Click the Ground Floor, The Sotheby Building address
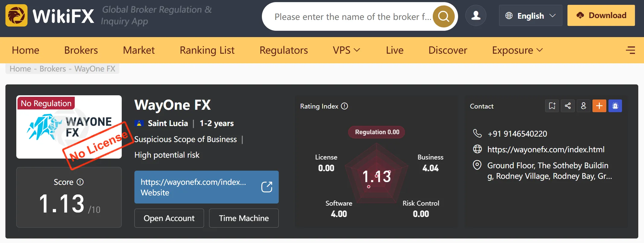 (550, 171)
